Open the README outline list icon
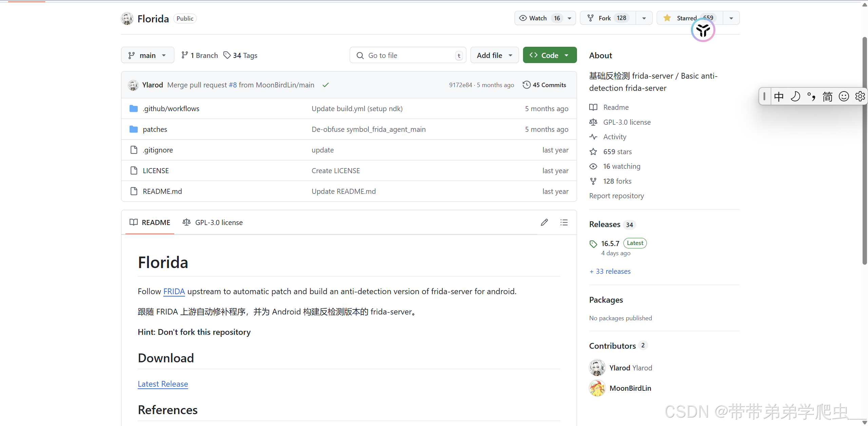The image size is (868, 426). point(564,222)
